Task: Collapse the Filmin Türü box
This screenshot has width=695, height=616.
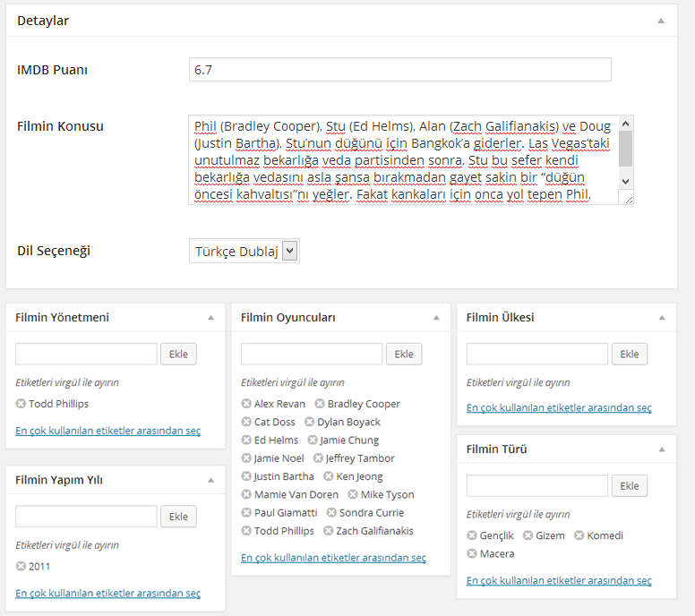Action: (662, 449)
